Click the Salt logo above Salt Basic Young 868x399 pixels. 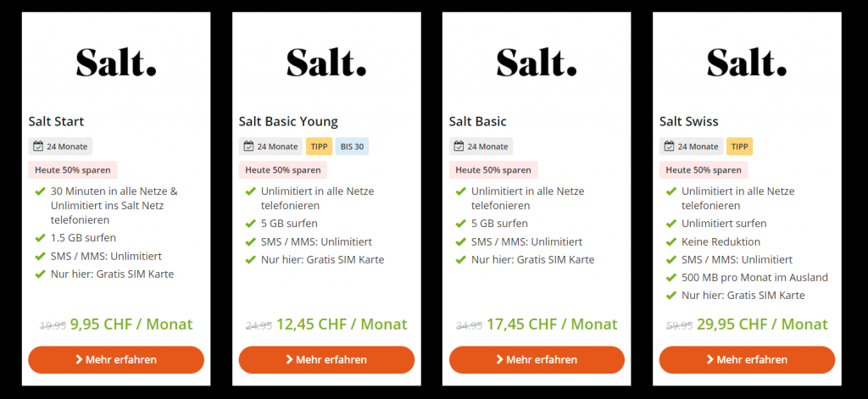click(x=326, y=62)
